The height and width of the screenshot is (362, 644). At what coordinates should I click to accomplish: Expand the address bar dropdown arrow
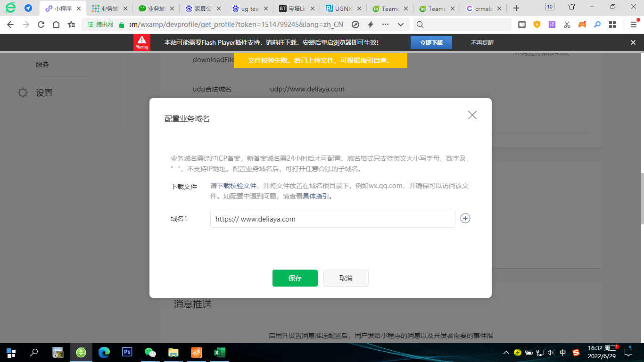click(x=401, y=25)
